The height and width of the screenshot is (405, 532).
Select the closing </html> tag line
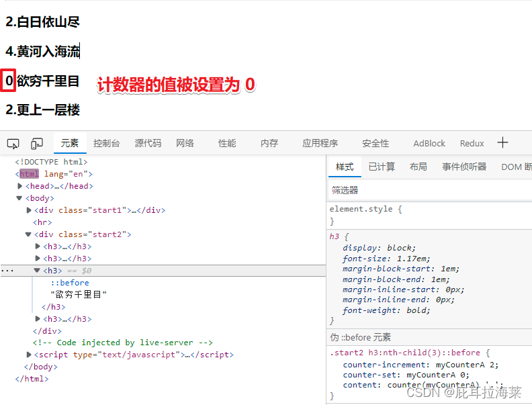[x=32, y=379]
